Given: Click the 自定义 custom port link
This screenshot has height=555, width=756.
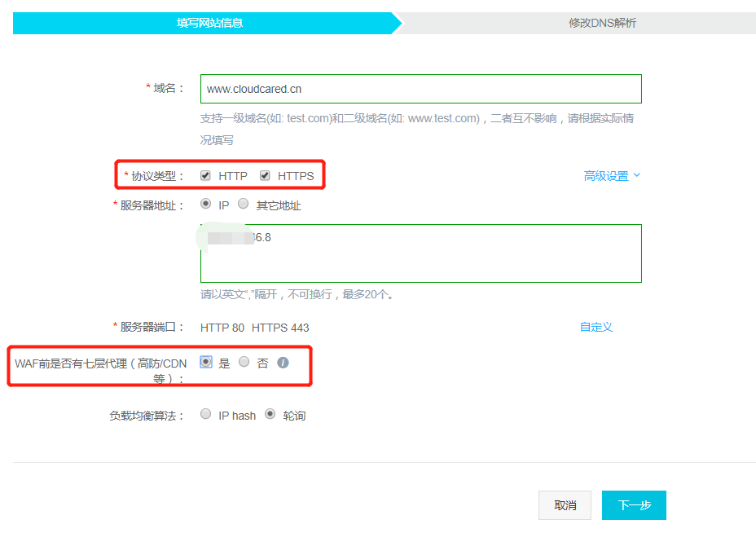Looking at the screenshot, I should point(596,327).
